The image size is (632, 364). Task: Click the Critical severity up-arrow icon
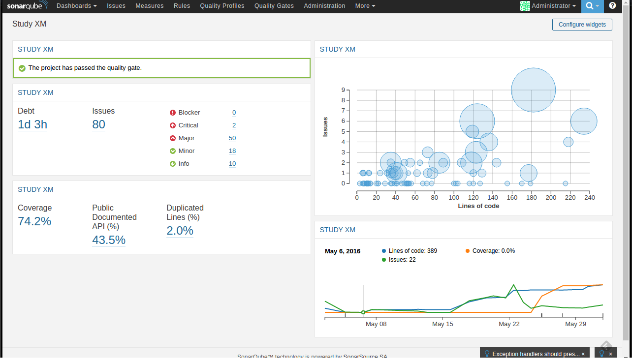click(x=173, y=125)
